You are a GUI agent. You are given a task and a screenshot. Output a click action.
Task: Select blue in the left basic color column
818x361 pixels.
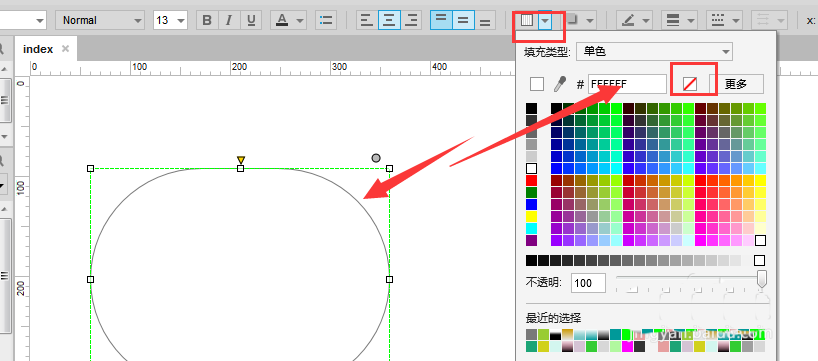[532, 204]
